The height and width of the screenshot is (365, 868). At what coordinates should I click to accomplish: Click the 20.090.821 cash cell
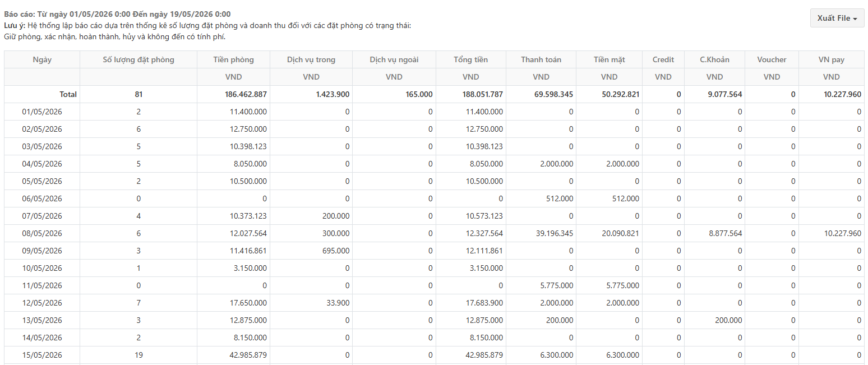point(610,233)
